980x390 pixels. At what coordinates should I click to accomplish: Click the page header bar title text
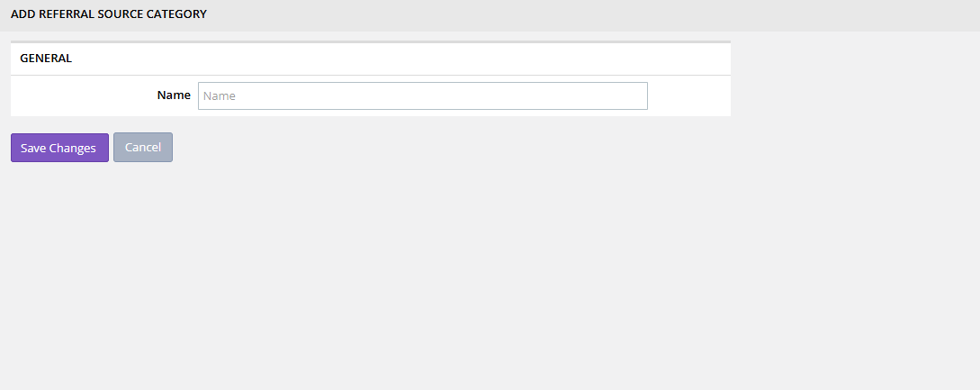coord(109,14)
